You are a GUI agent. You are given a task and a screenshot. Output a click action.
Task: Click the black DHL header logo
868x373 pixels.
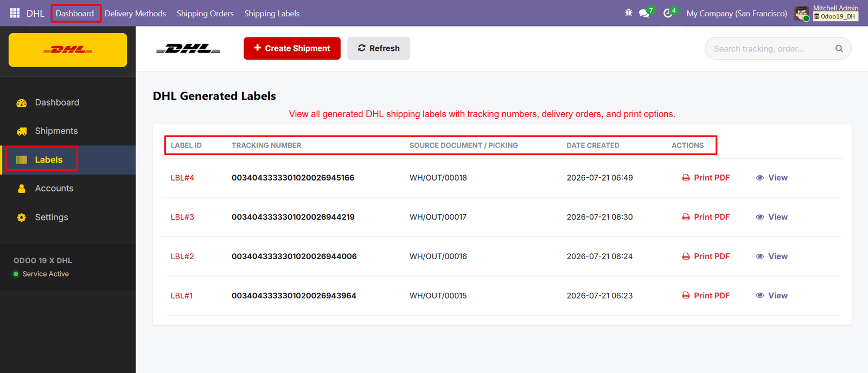click(188, 48)
